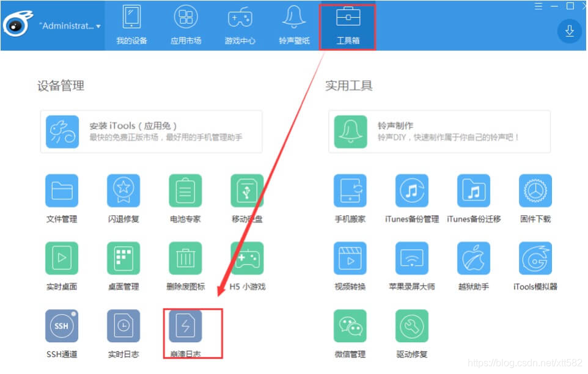Go to 游戏中心 tab
The height and width of the screenshot is (374, 588).
click(240, 25)
